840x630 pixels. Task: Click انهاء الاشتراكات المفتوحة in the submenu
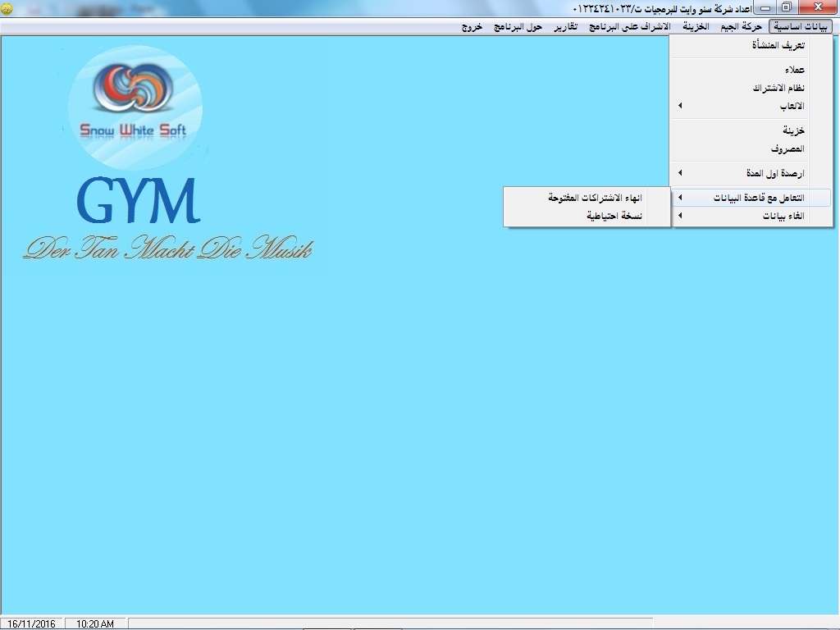coord(595,198)
